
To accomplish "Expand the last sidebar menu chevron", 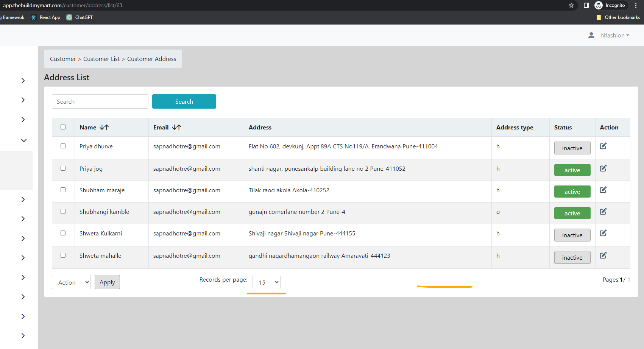I will pos(23,336).
